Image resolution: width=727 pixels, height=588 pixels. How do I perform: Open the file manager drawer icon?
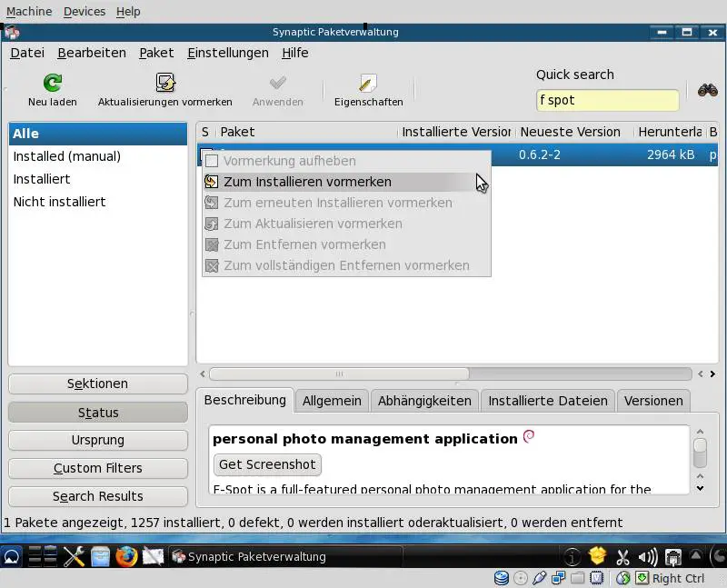click(x=100, y=556)
